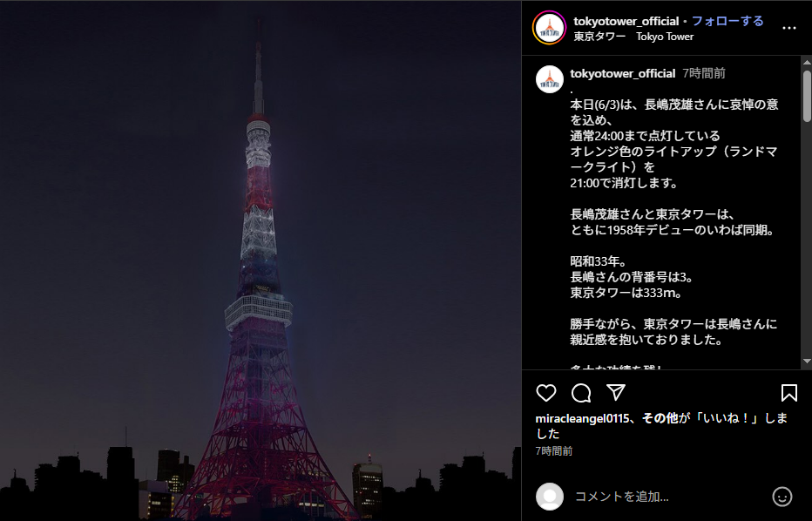
Task: Click the tokyotower_official header profile picture
Action: point(550,28)
